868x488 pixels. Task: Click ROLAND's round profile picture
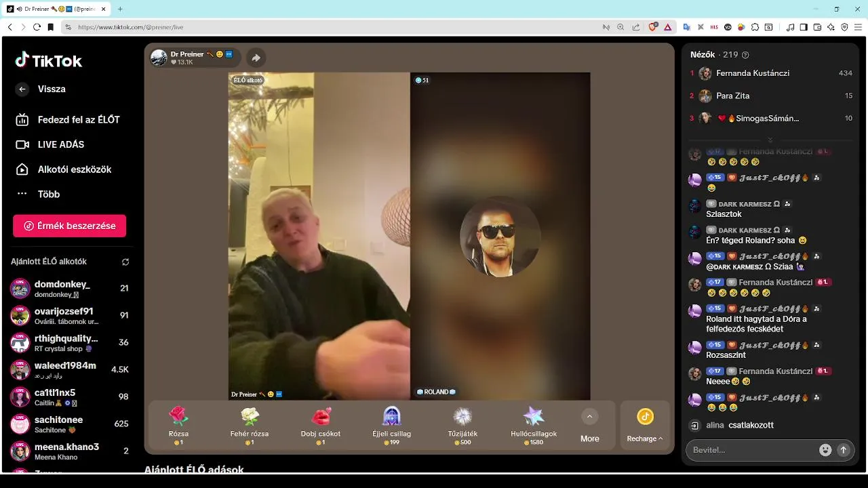pyautogui.click(x=500, y=237)
